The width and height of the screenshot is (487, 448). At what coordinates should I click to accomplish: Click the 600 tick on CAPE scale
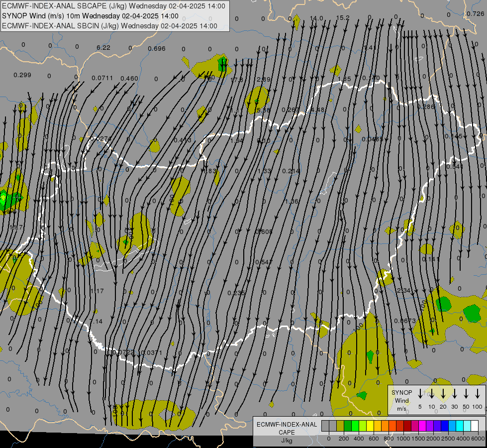click(374, 439)
